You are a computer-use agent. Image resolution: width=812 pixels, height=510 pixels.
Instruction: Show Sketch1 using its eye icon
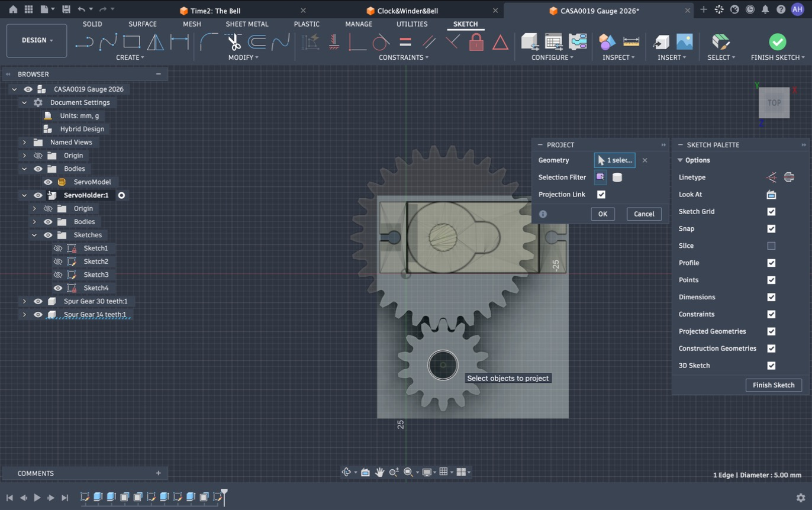point(58,248)
